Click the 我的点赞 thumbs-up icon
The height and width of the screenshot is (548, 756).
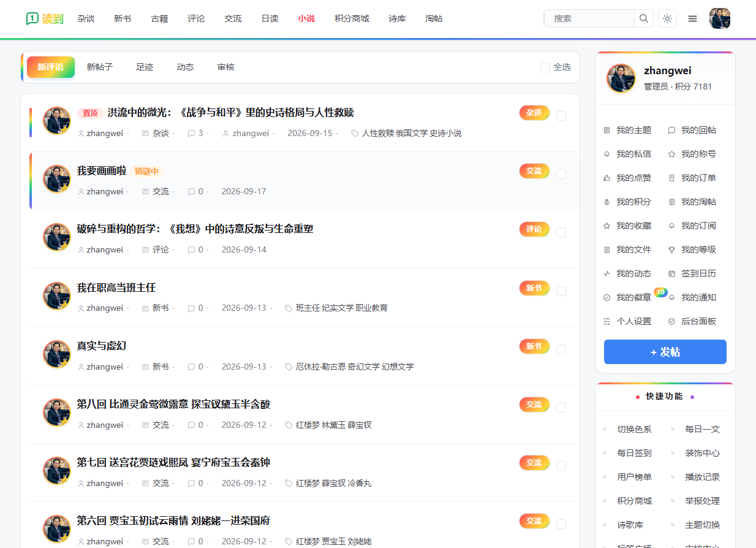tap(607, 178)
